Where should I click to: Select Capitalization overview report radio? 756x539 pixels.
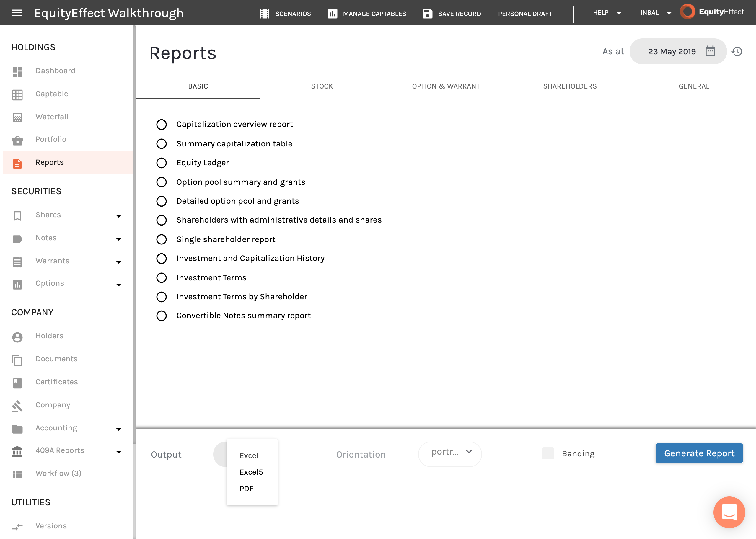point(161,125)
